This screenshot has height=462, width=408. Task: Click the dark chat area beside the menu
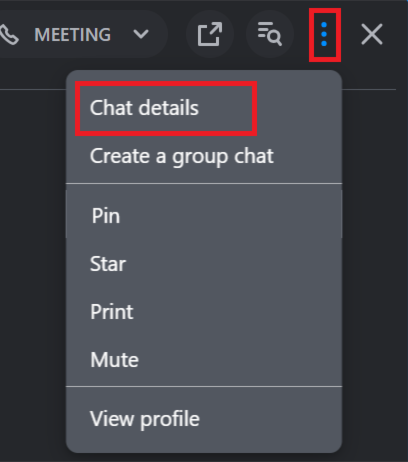click(x=33, y=267)
